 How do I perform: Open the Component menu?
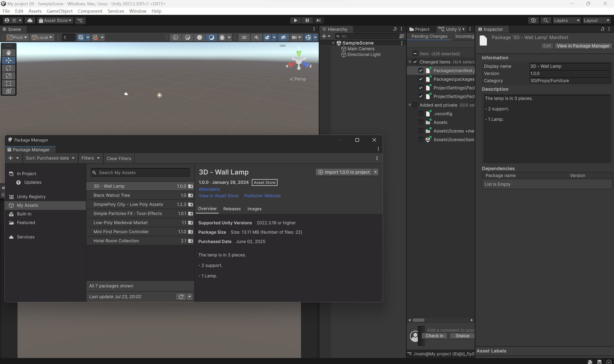coord(90,11)
